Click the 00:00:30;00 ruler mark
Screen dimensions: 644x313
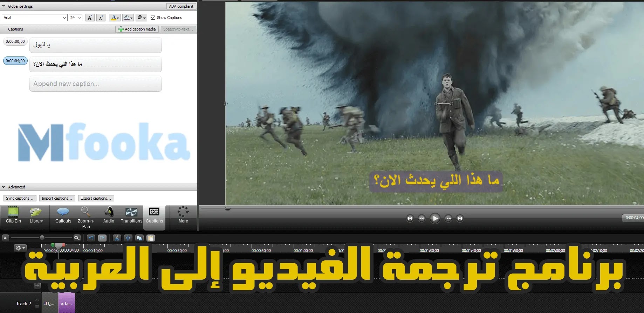(x=177, y=251)
